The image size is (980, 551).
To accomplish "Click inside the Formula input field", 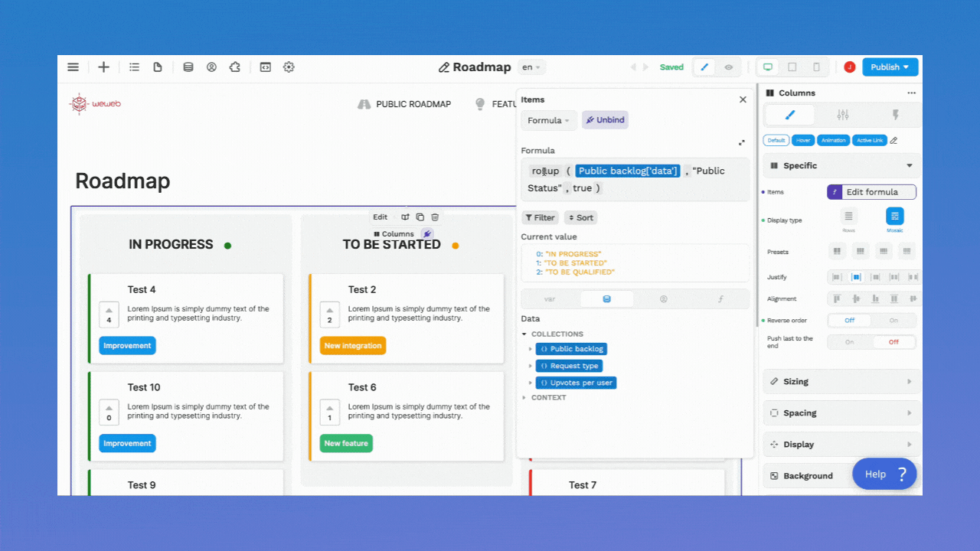I will pyautogui.click(x=635, y=180).
